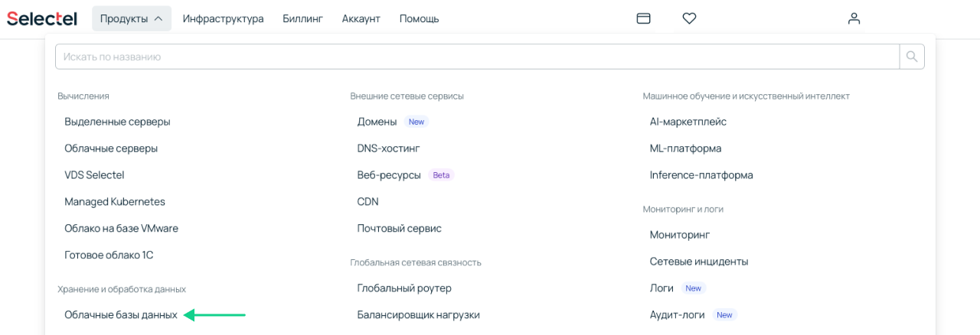Open ML-платформа
The image size is (980, 335).
tap(685, 148)
